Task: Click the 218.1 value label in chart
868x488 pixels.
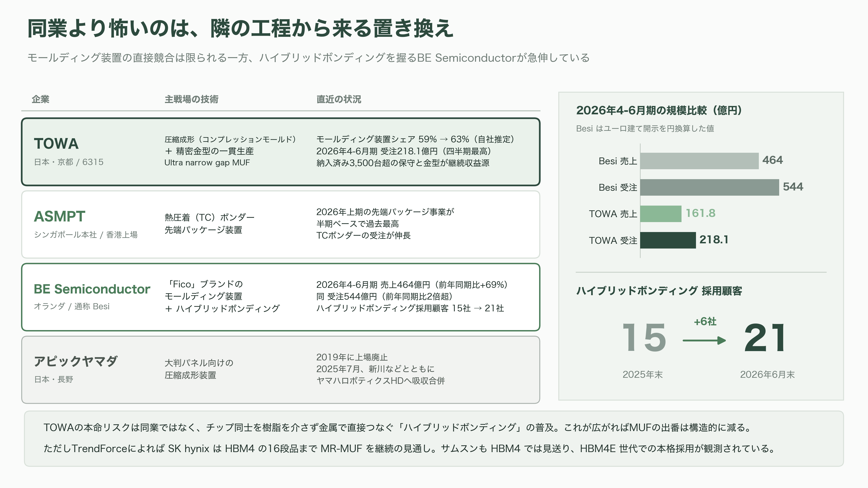Action: point(714,239)
